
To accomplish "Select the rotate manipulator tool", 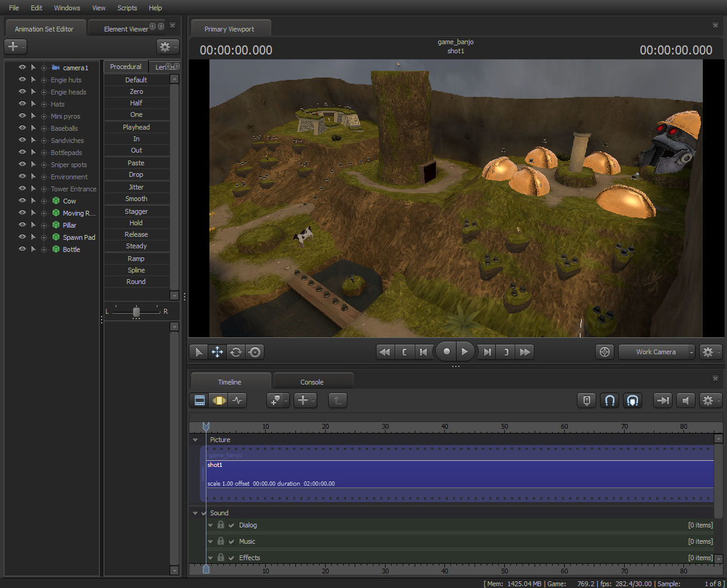I will click(x=235, y=352).
